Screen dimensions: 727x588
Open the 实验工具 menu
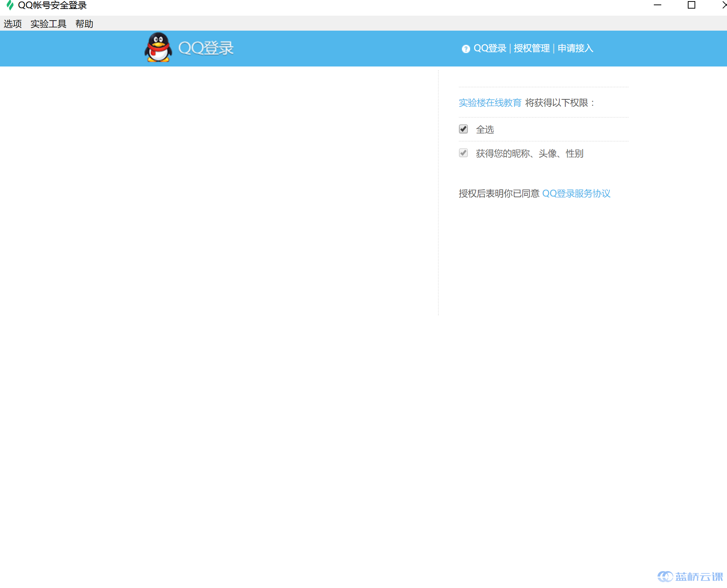pos(49,24)
